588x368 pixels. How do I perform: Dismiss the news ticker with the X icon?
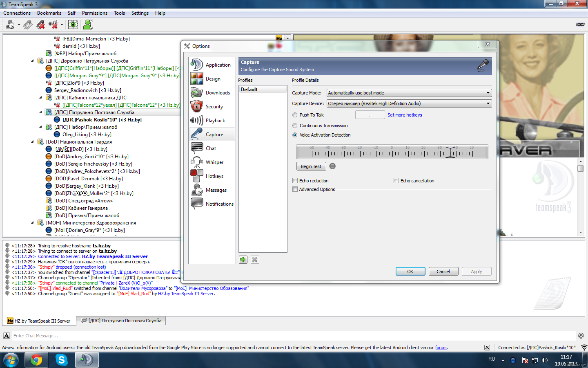(x=487, y=348)
